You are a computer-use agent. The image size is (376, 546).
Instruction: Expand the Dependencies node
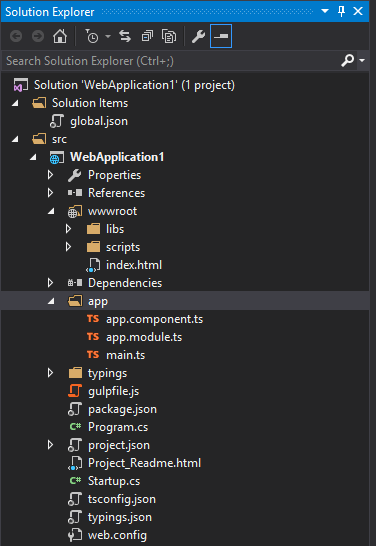coord(50,283)
